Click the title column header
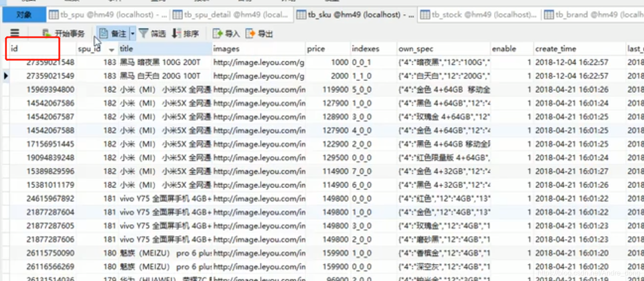The height and width of the screenshot is (281, 644). point(165,49)
